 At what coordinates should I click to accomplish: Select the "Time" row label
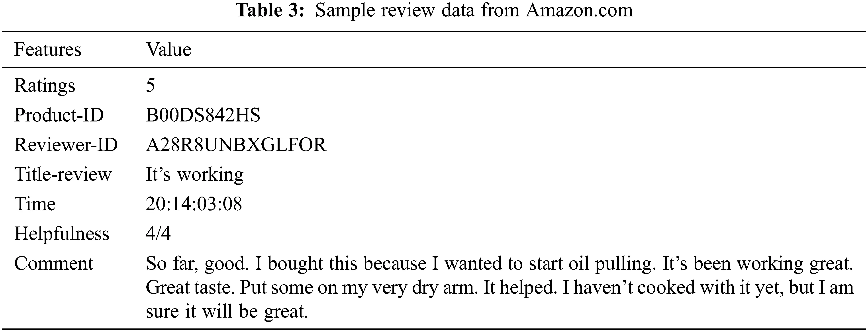(35, 204)
